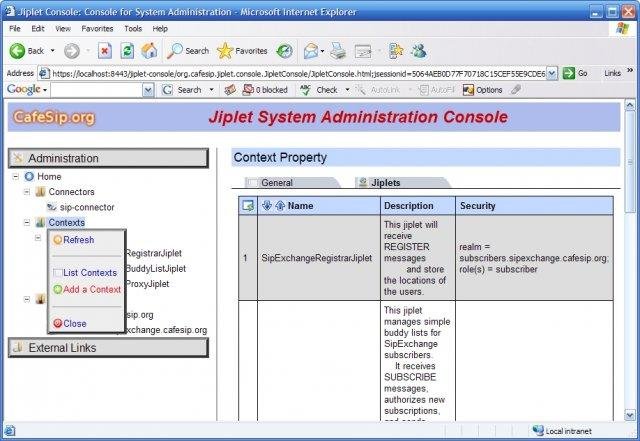Open the View menu
The height and width of the screenshot is (441, 640).
tap(63, 29)
